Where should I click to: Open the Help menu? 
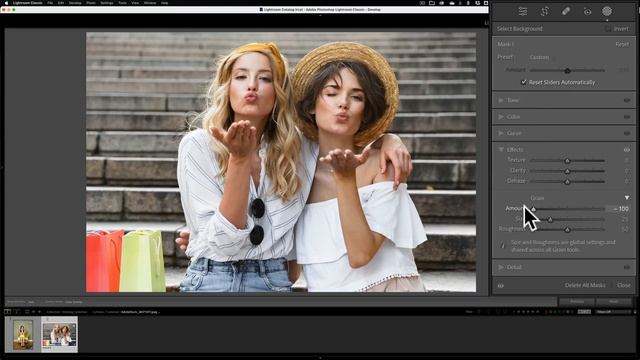tap(164, 3)
